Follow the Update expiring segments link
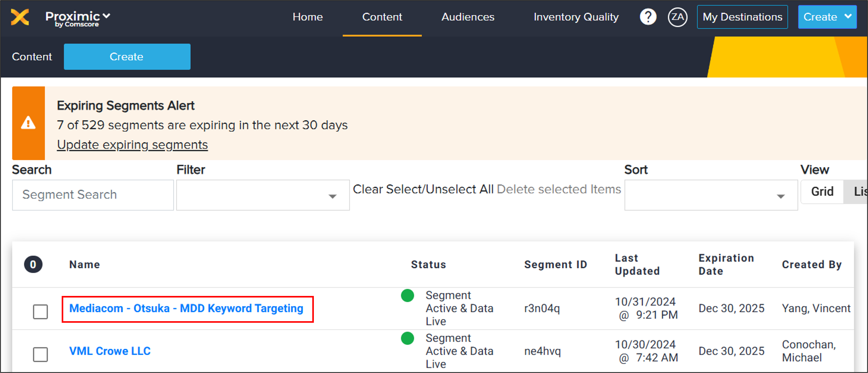 pos(132,145)
